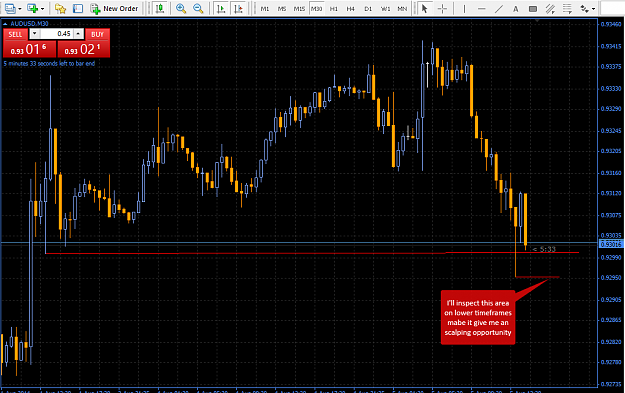Select the AUDUSD,M30 chart title

click(29, 24)
